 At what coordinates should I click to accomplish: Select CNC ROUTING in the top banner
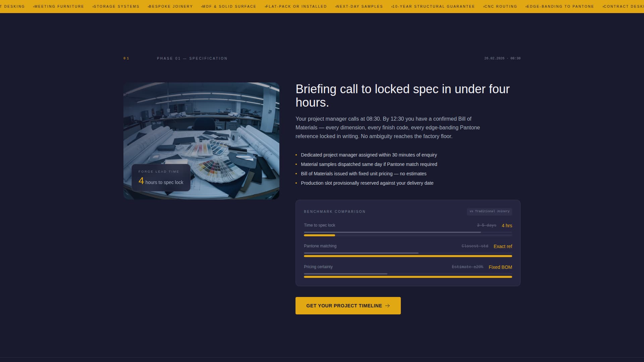point(500,6)
